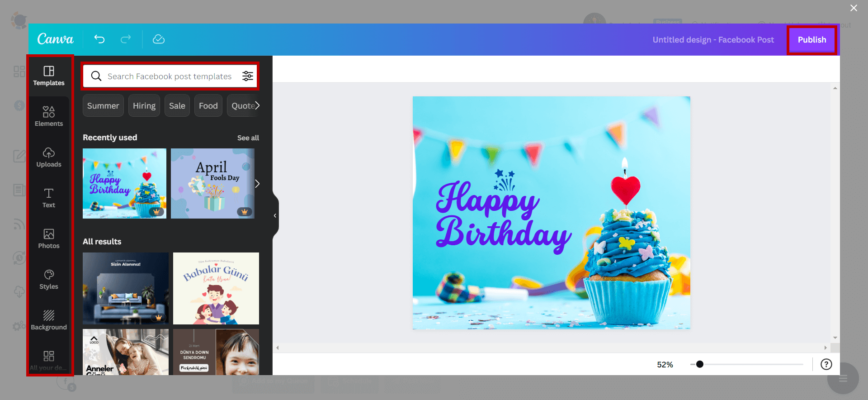This screenshot has height=400, width=868.
Task: Open the search filter options icon
Action: coord(248,76)
